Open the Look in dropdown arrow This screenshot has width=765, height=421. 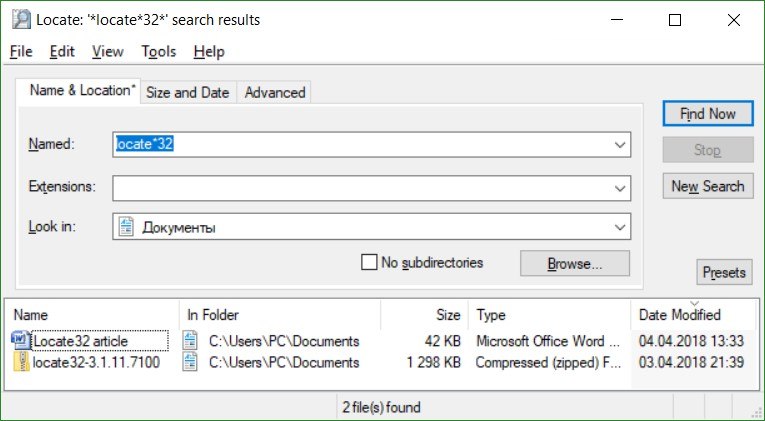(x=620, y=227)
